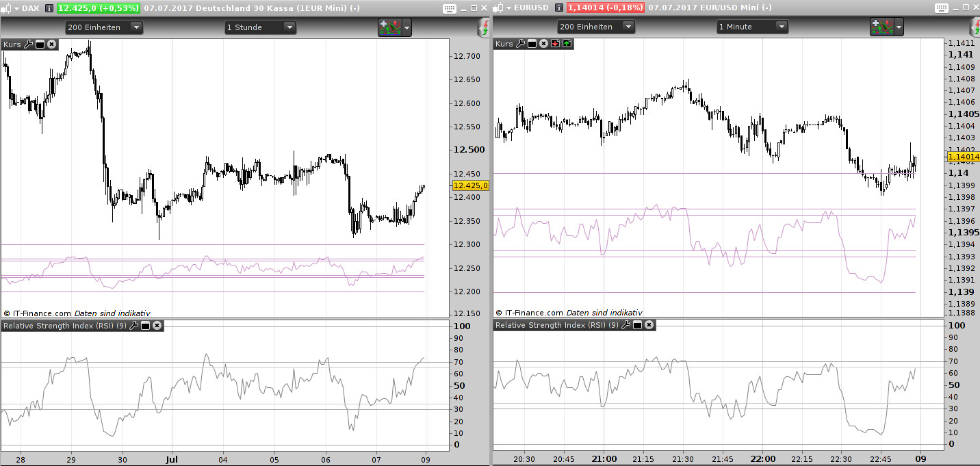Open EURUSD RSI wrench settings
The width and height of the screenshot is (980, 466).
[626, 325]
